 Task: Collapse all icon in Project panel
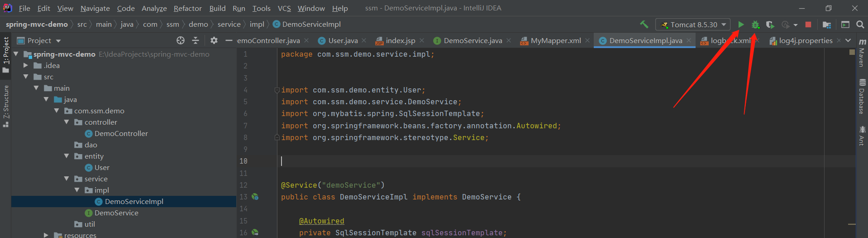[196, 40]
